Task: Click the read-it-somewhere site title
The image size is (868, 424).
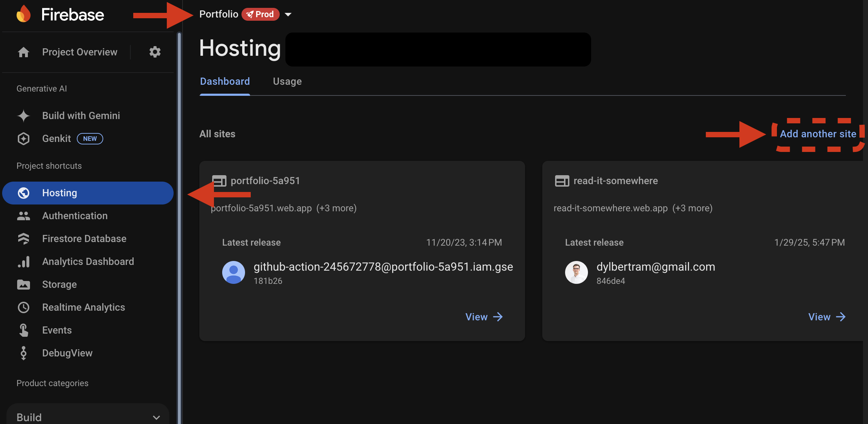Action: [x=615, y=181]
